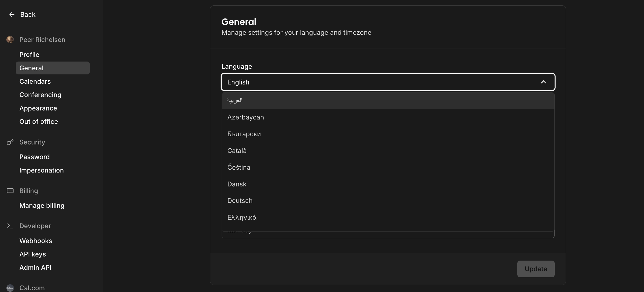This screenshot has height=292, width=644.
Task: Choose Català from the language list
Action: coord(388,151)
